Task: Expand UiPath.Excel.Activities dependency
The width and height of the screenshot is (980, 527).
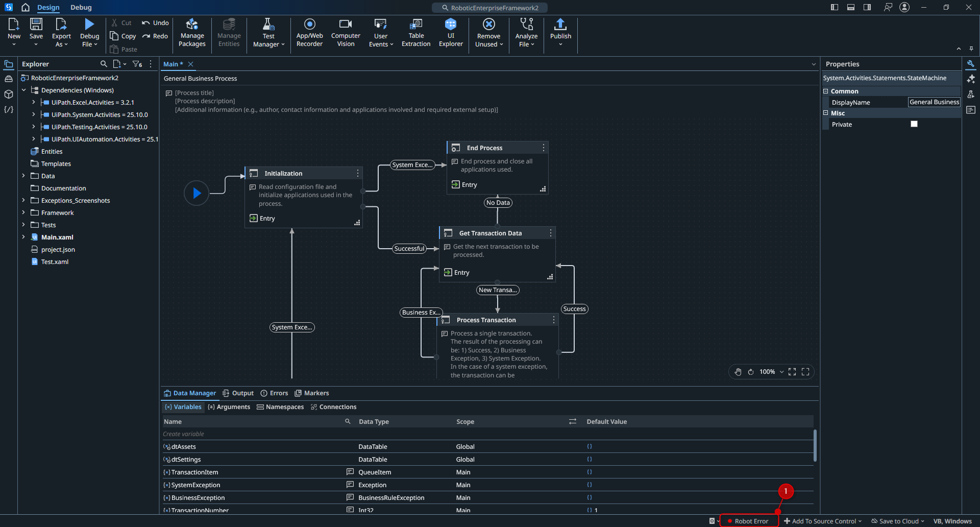Action: click(x=34, y=103)
